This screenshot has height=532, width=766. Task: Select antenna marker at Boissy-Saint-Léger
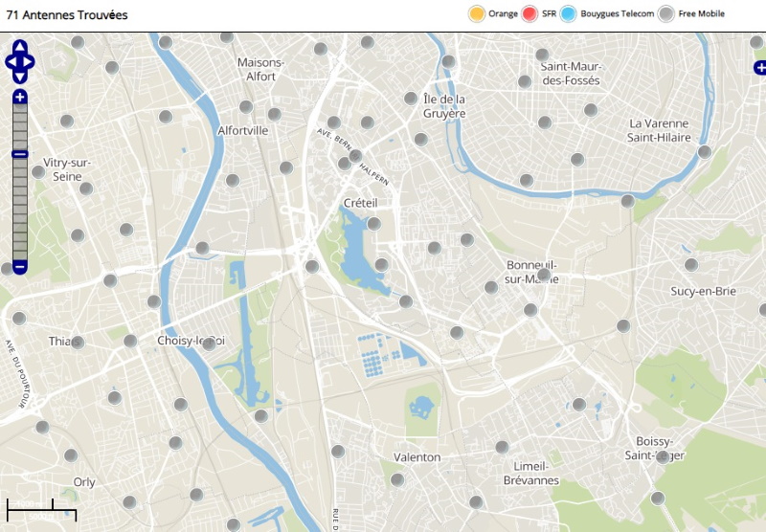click(x=663, y=457)
